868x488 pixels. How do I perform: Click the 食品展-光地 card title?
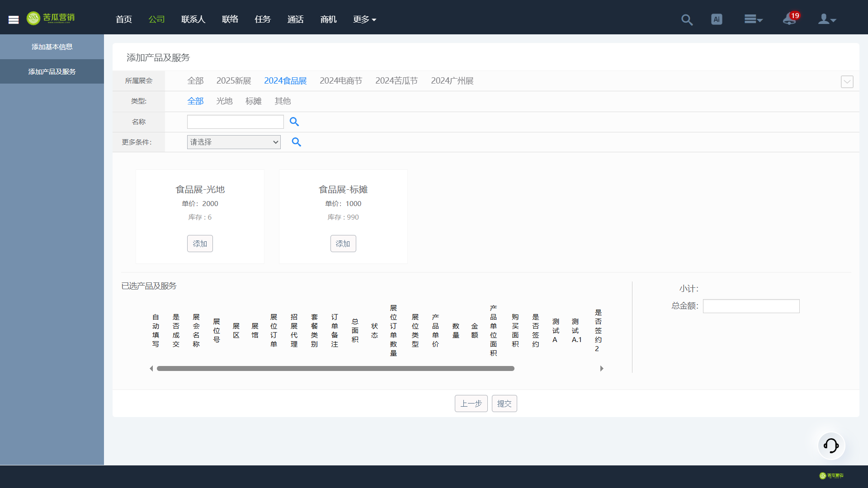[x=200, y=189]
